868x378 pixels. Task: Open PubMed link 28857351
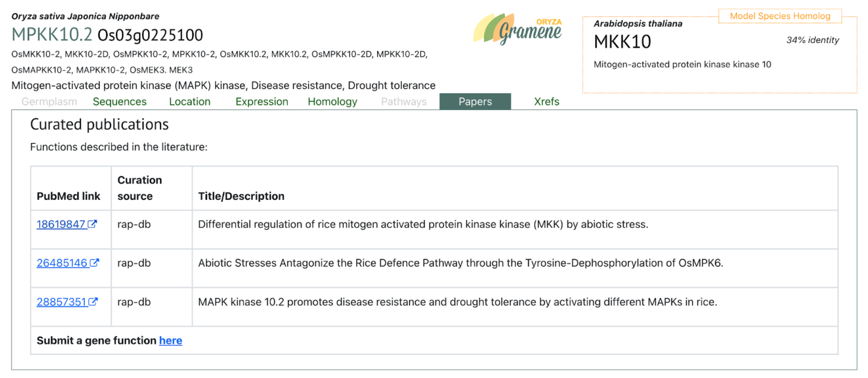61,302
